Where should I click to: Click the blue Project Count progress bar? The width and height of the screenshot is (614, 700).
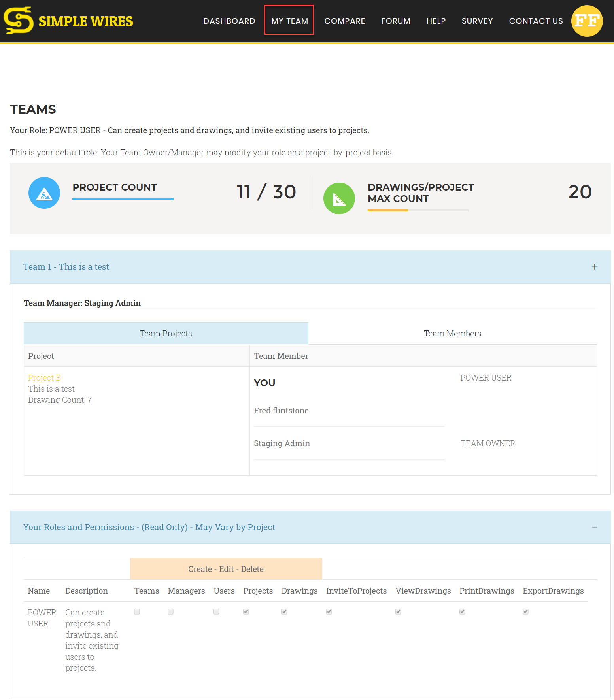tap(123, 199)
